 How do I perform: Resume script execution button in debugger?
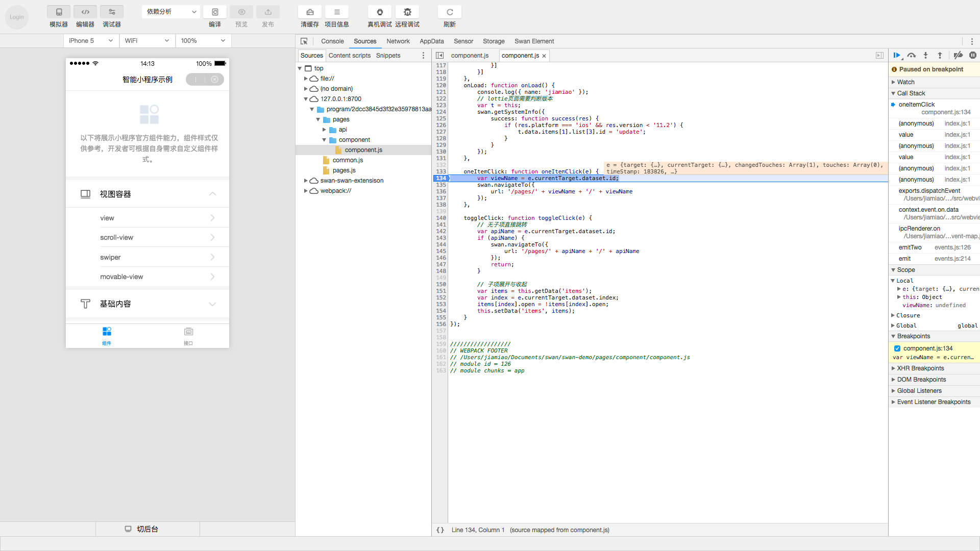(897, 56)
